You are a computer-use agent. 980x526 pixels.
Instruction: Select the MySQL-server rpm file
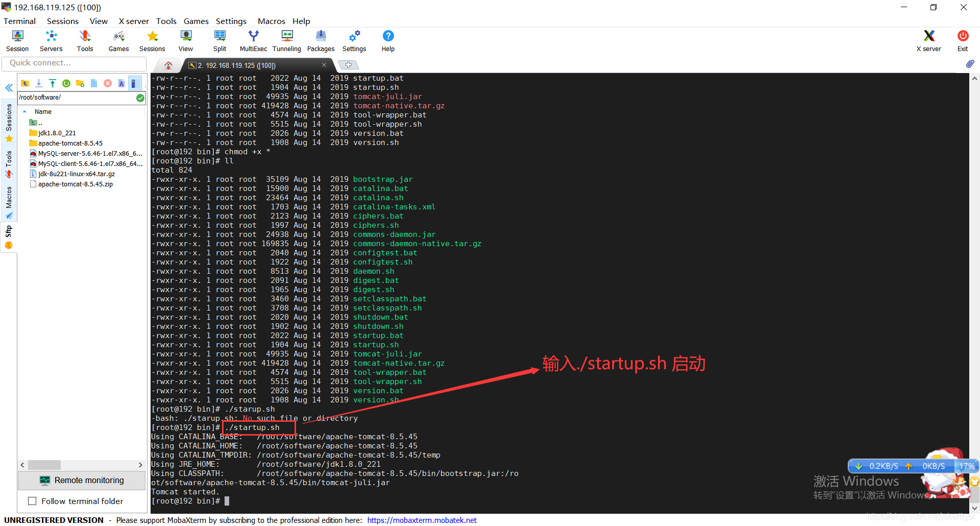pyautogui.click(x=86, y=153)
